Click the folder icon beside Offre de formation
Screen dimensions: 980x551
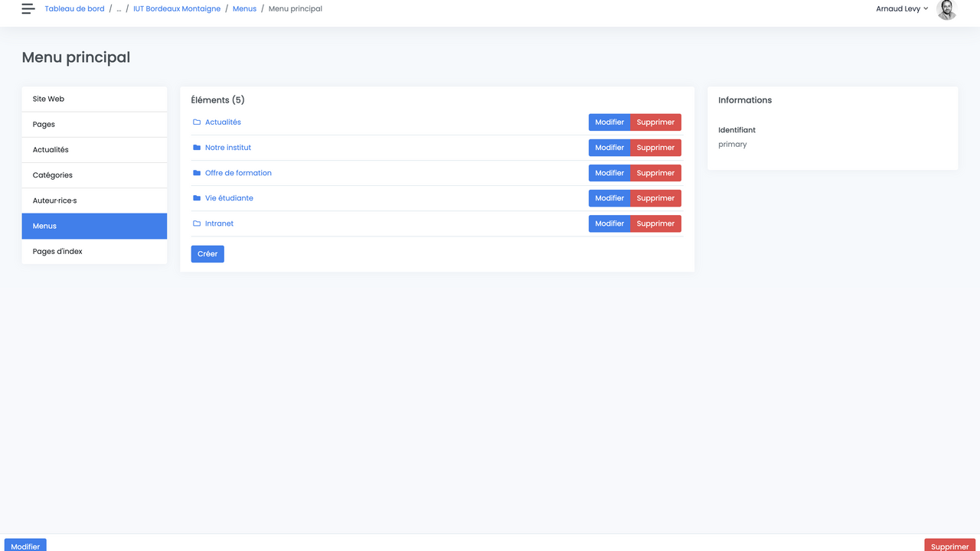click(x=197, y=173)
